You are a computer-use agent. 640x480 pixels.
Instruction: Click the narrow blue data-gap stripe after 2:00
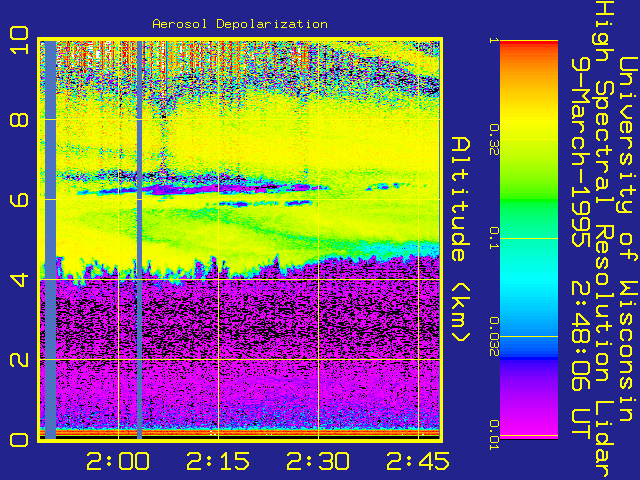140,240
